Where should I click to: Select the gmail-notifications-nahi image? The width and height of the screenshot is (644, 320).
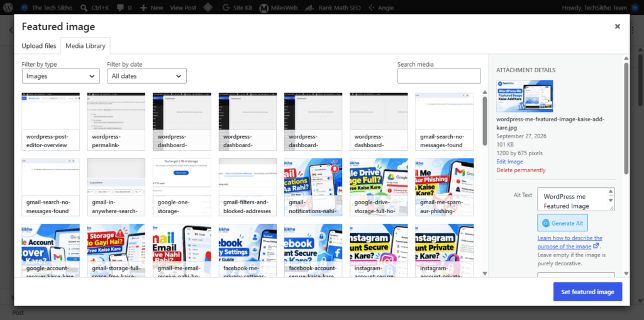[313, 187]
